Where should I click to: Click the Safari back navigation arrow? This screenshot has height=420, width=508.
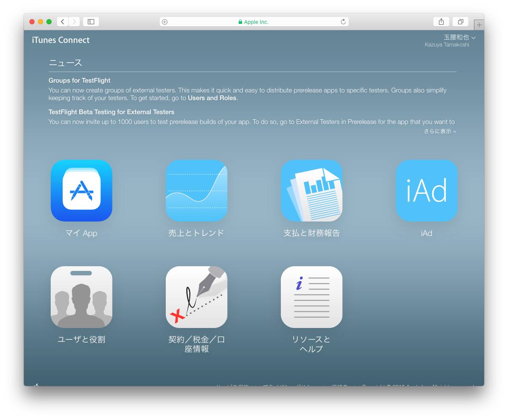pos(62,21)
